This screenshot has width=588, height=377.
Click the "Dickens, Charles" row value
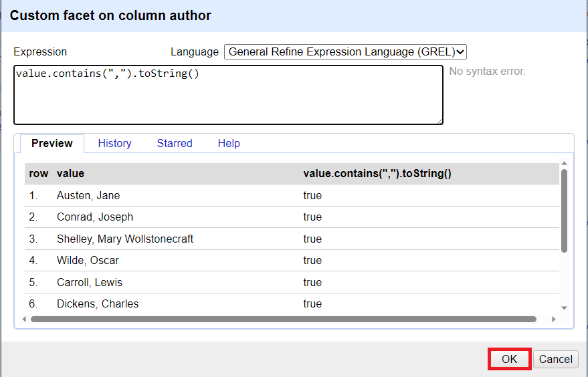98,304
